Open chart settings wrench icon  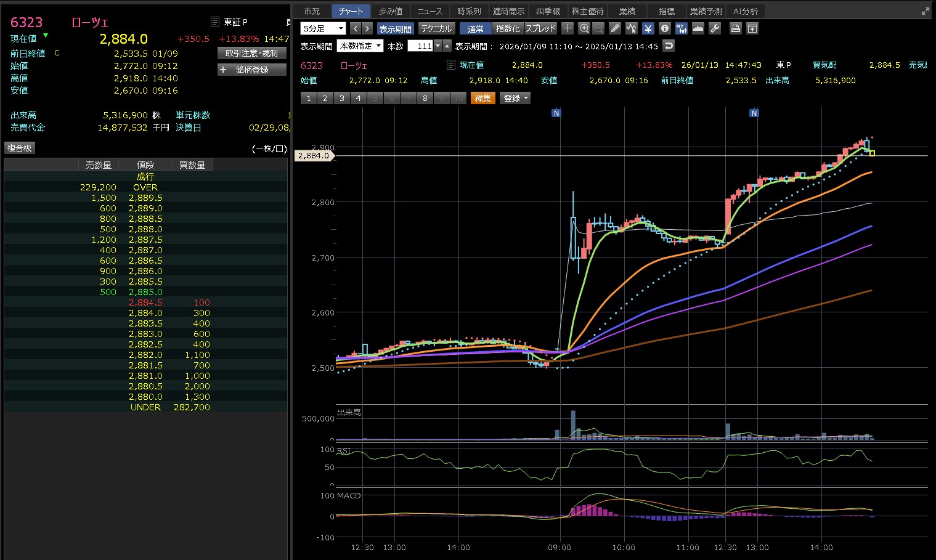(x=715, y=28)
